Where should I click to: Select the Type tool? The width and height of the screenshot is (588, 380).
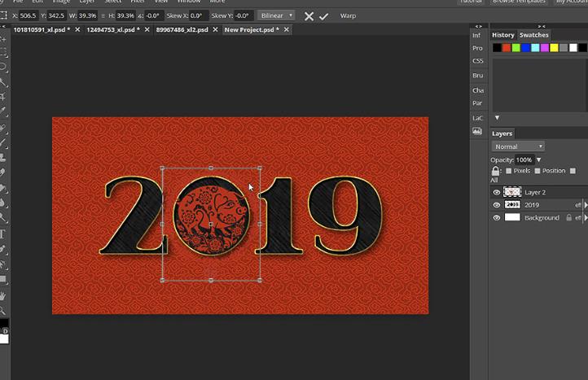(x=3, y=234)
